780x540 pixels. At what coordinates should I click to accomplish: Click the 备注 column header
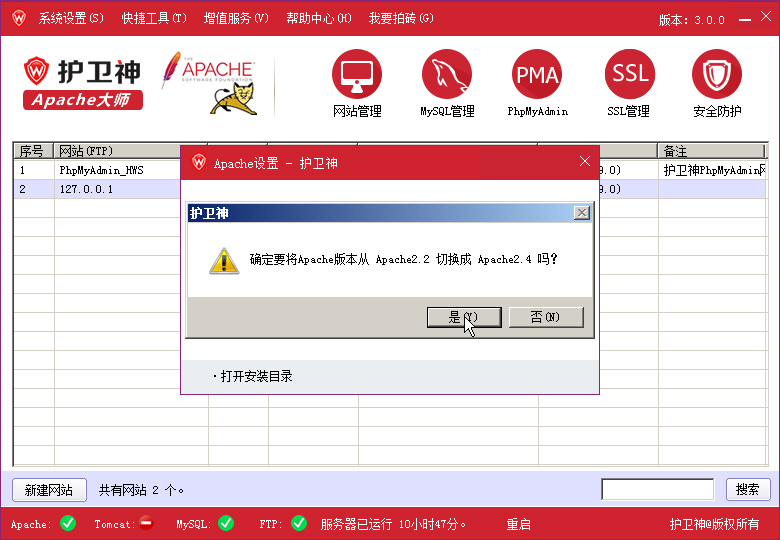pos(711,151)
